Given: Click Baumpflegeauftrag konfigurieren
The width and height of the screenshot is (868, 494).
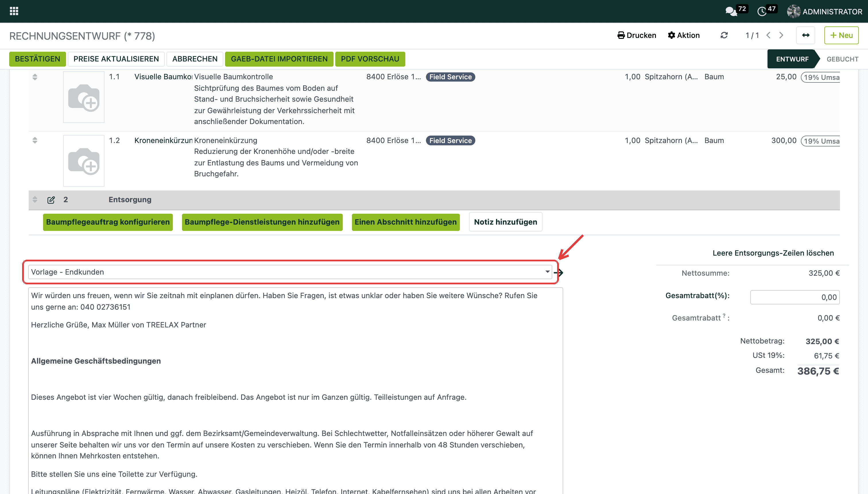Looking at the screenshot, I should [108, 222].
